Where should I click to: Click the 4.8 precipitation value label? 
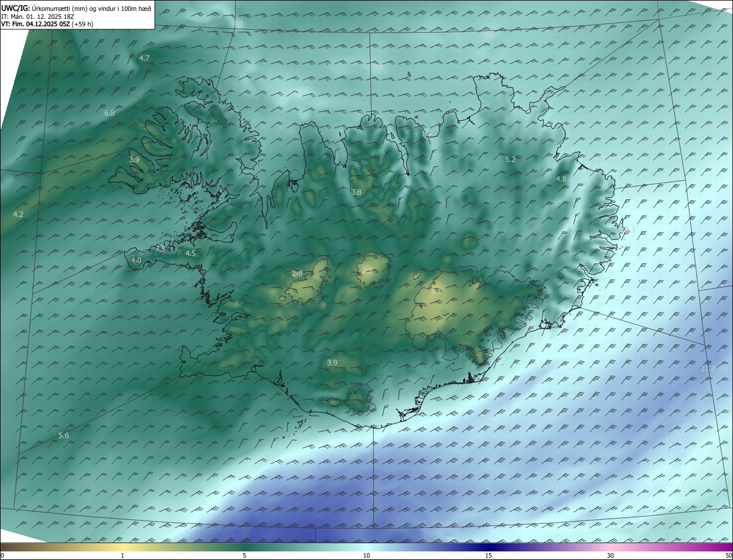click(561, 179)
